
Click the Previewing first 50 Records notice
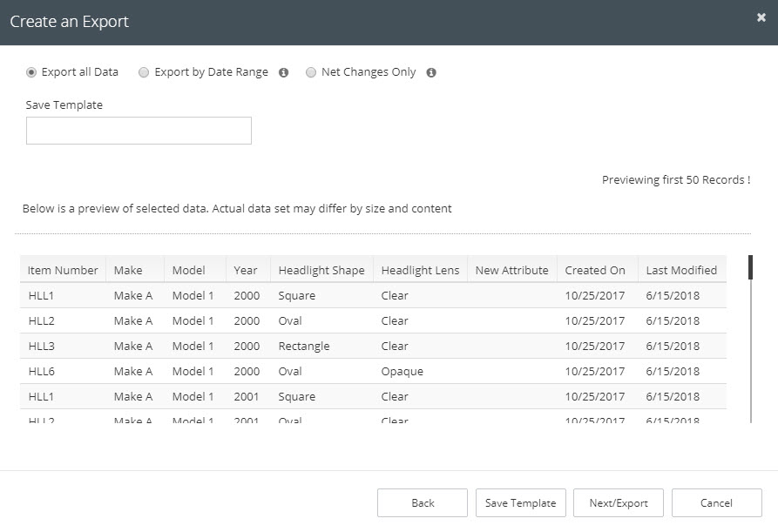676,179
